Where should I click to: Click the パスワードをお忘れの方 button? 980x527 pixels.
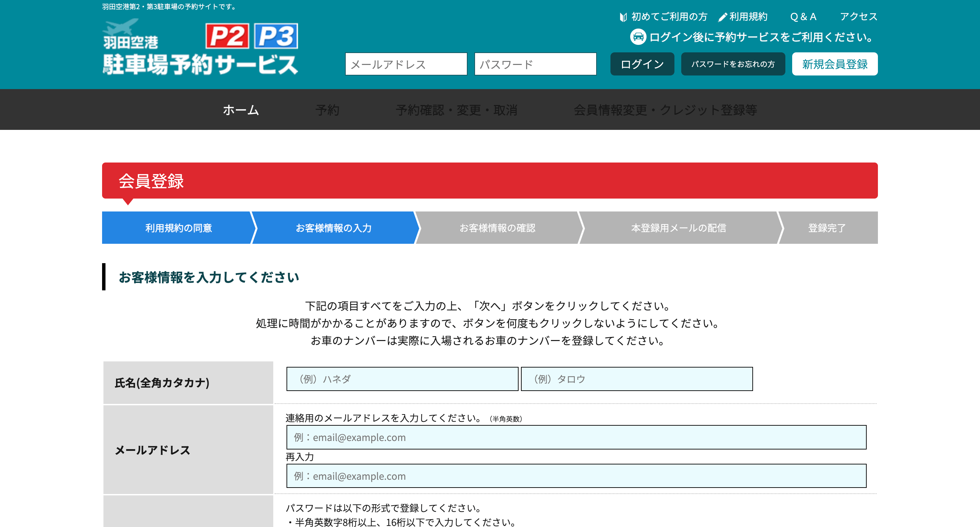click(733, 64)
